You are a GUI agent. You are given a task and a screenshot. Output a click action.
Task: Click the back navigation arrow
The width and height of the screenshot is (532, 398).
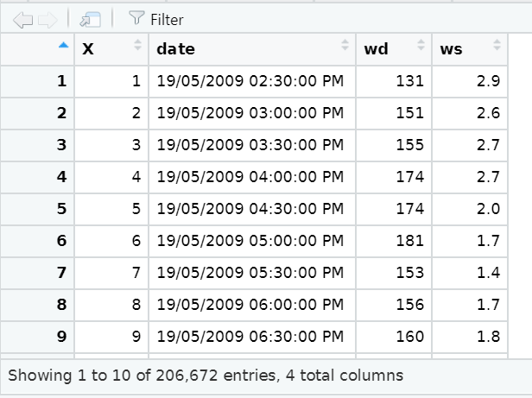(22, 18)
